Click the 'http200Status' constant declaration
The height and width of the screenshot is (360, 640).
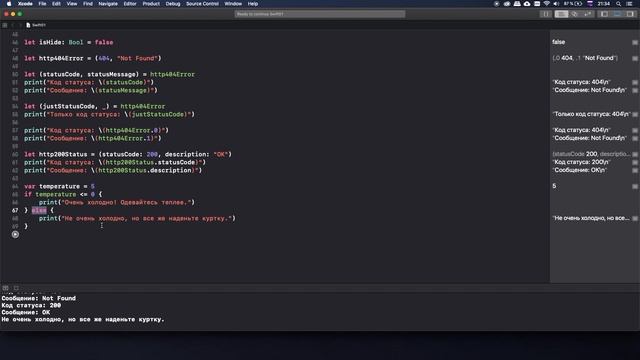[63, 154]
